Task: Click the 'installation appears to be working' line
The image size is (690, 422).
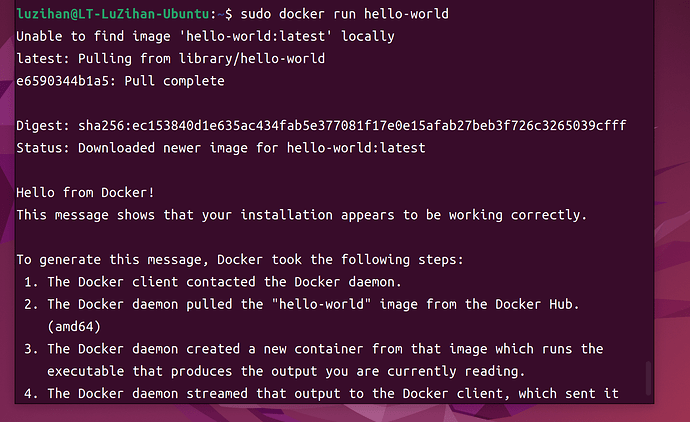Action: [x=301, y=215]
